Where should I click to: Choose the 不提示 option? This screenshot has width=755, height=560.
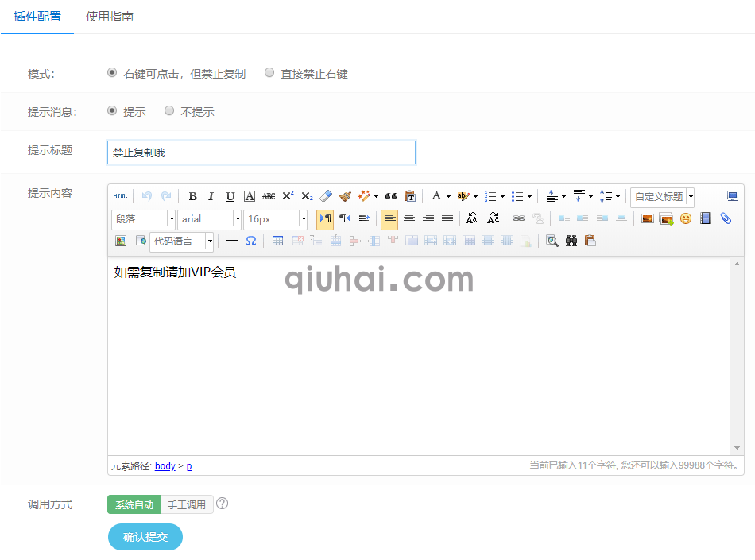168,111
